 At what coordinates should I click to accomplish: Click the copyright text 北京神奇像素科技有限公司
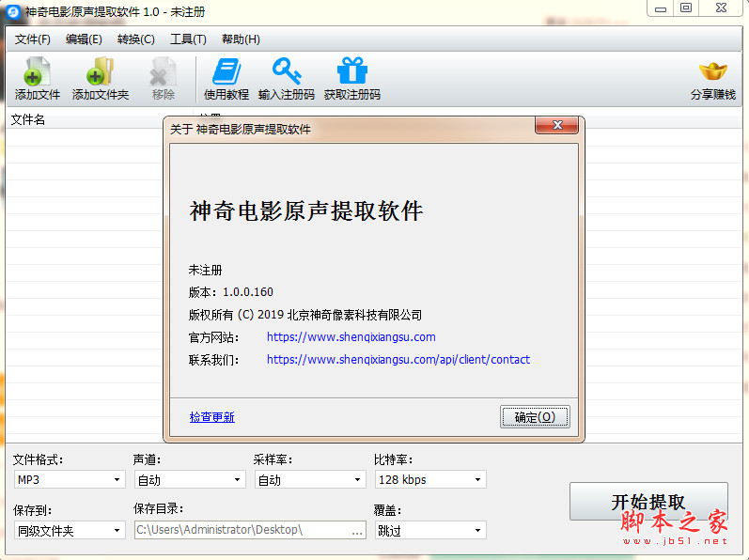click(354, 315)
